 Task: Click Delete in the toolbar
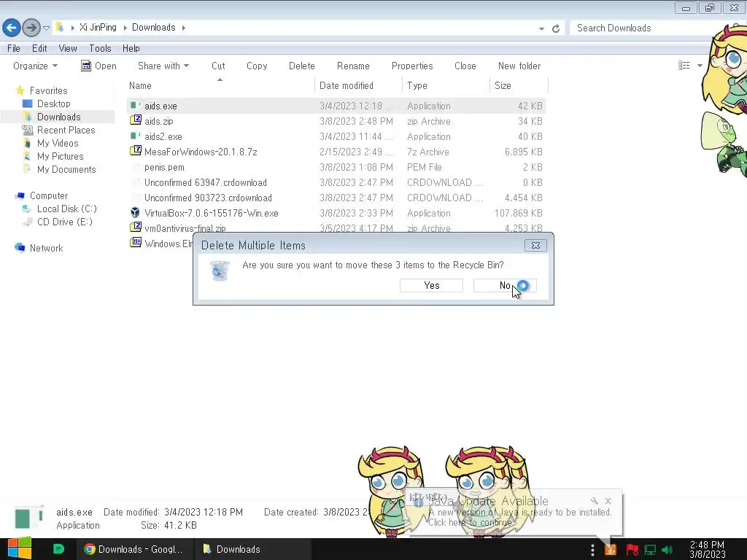301,66
